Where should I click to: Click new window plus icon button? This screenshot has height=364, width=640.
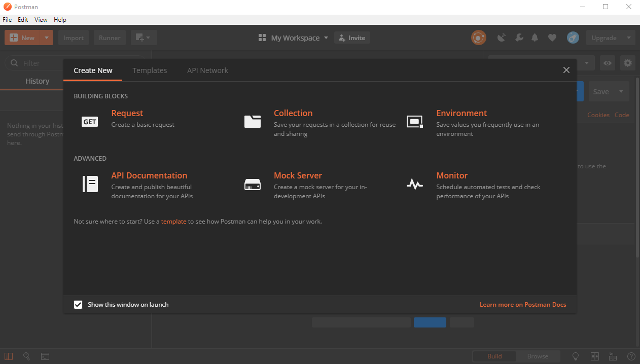click(x=144, y=38)
